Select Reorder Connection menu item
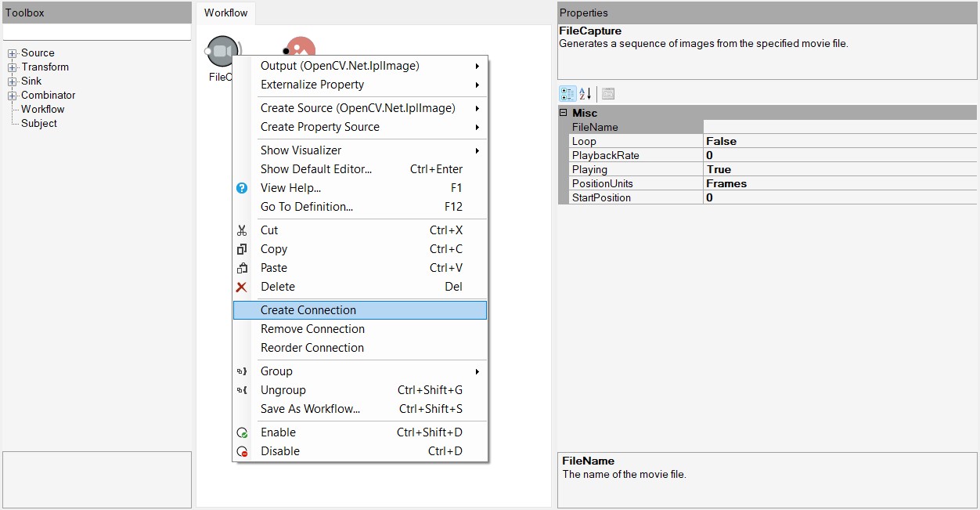Image resolution: width=980 pixels, height=510 pixels. coord(360,348)
